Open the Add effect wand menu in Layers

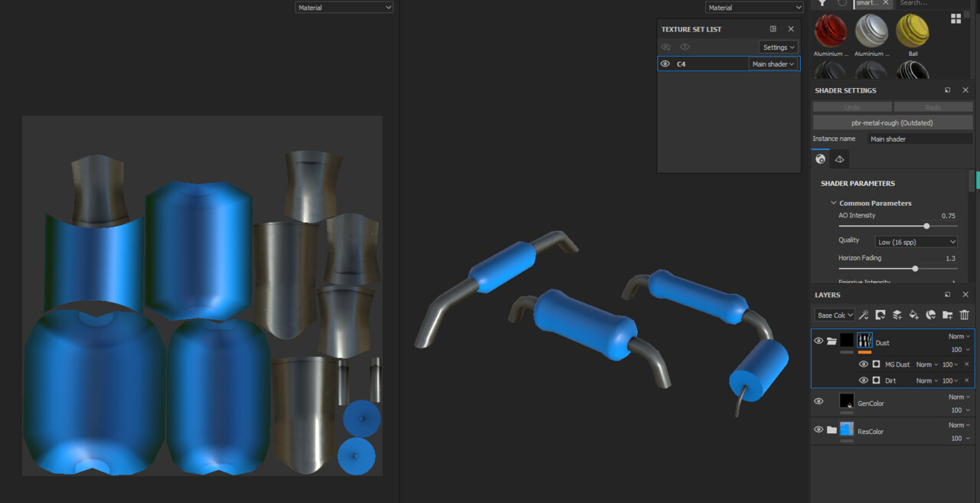[864, 315]
